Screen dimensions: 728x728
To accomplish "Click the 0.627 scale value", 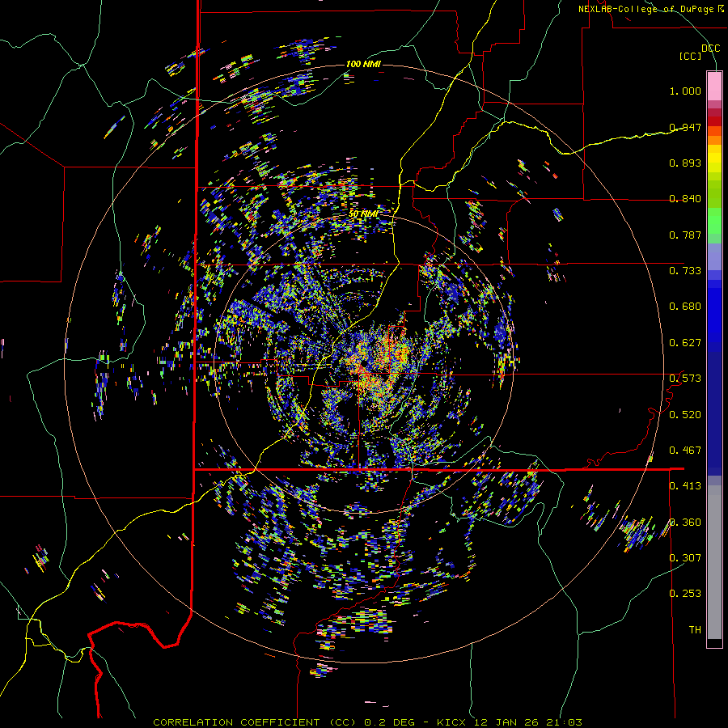I will (x=685, y=343).
